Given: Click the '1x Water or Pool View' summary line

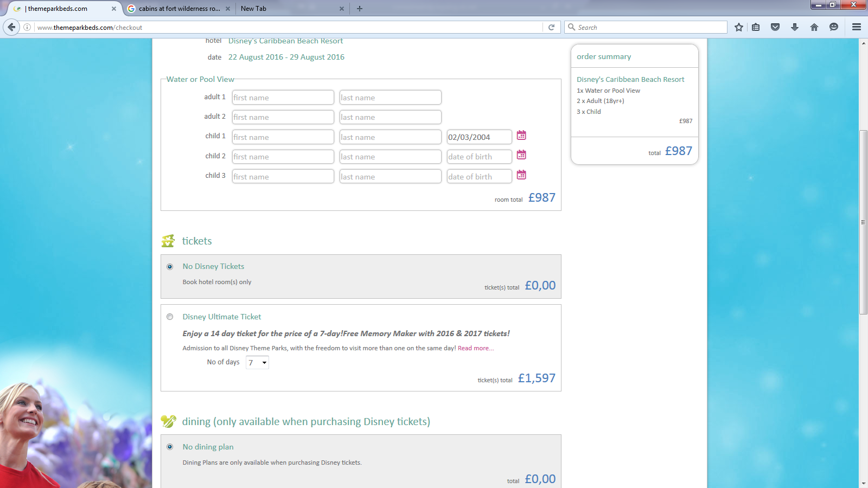Looking at the screenshot, I should [608, 91].
